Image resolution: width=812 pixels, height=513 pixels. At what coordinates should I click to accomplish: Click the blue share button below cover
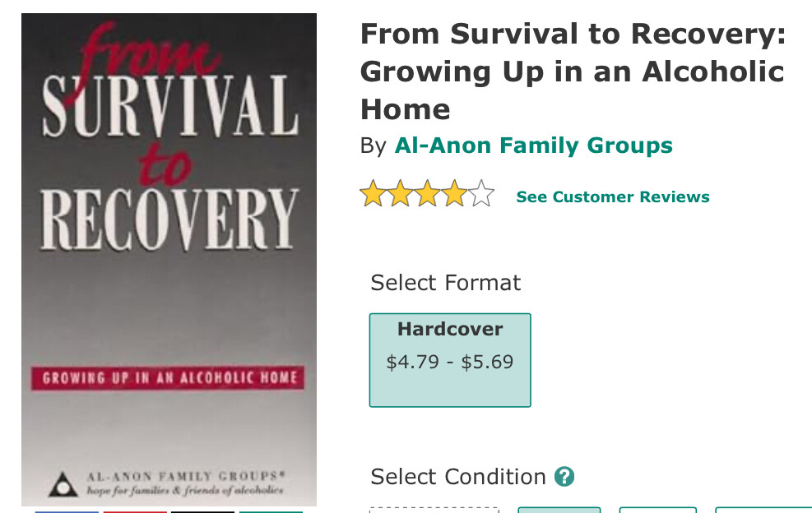pos(66,511)
